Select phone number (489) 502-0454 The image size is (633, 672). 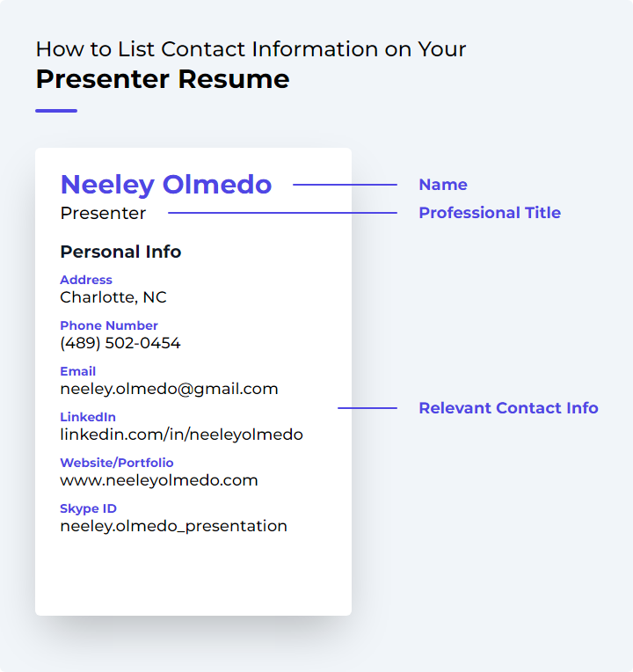tap(120, 343)
